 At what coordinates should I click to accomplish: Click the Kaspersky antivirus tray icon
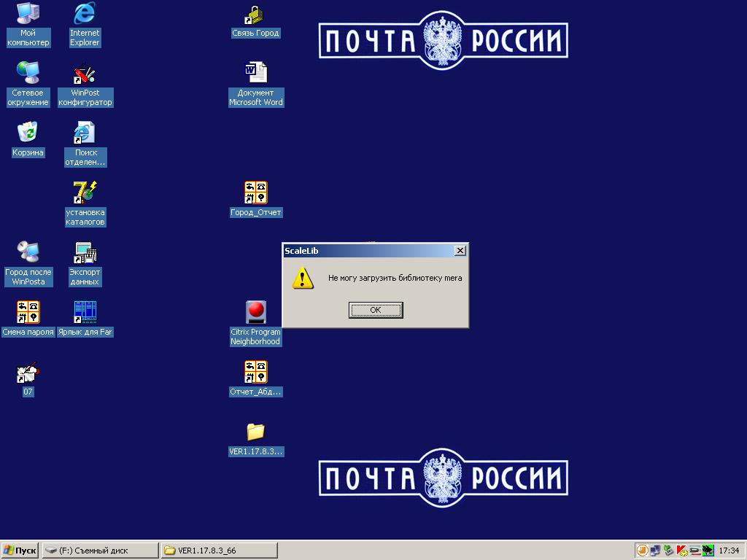(682, 551)
